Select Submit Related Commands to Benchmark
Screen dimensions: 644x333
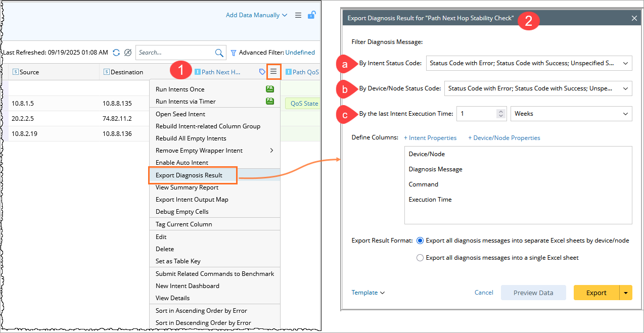tap(214, 273)
